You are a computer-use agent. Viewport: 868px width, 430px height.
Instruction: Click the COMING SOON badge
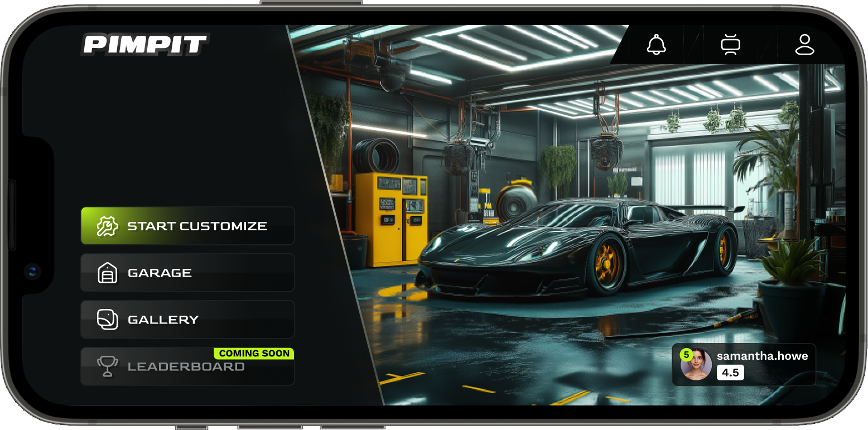(254, 354)
